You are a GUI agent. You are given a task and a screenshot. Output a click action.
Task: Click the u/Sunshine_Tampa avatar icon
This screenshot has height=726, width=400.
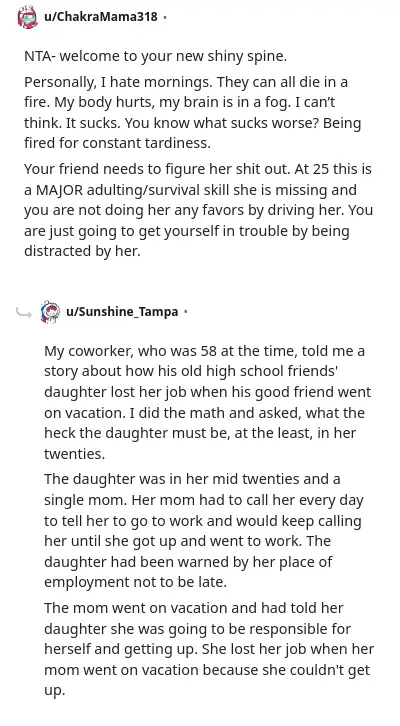tap(50, 312)
